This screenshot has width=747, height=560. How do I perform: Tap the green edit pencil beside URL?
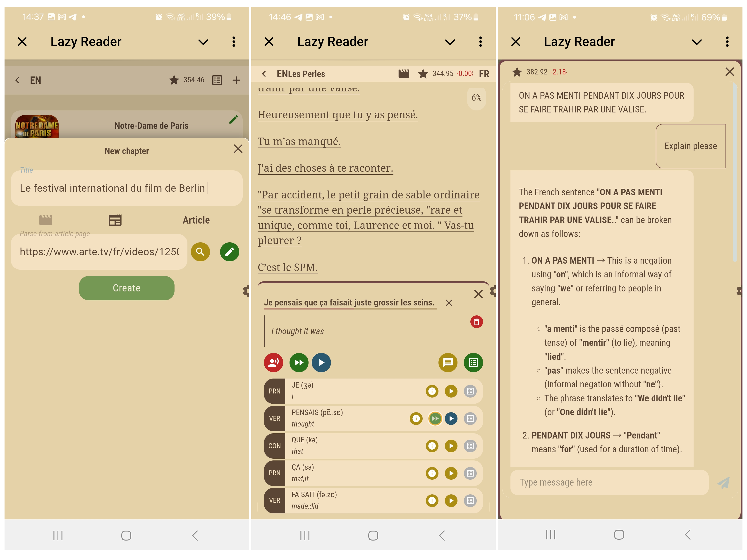229,252
